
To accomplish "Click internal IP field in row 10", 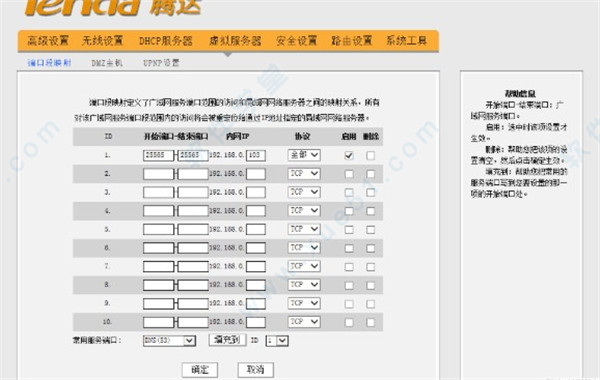I will pos(256,322).
